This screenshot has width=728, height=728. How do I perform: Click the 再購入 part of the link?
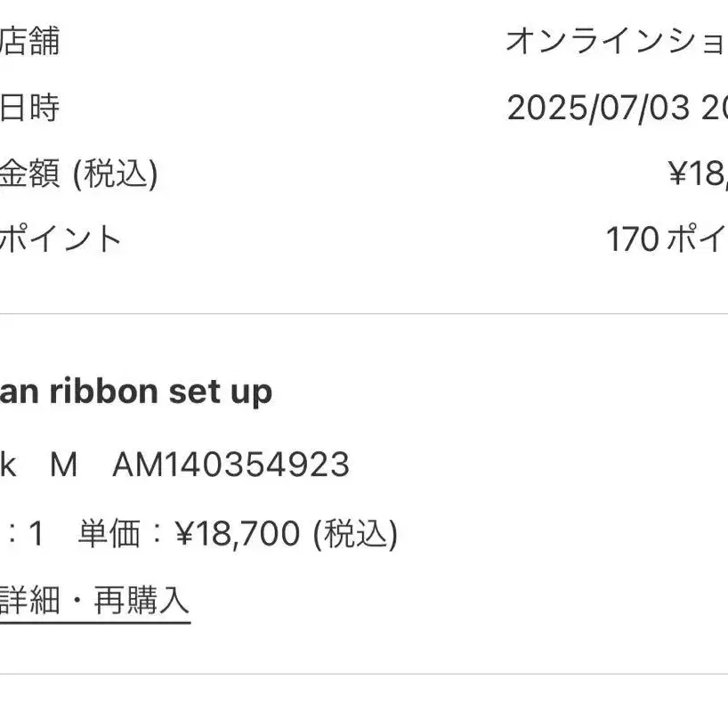pyautogui.click(x=142, y=601)
